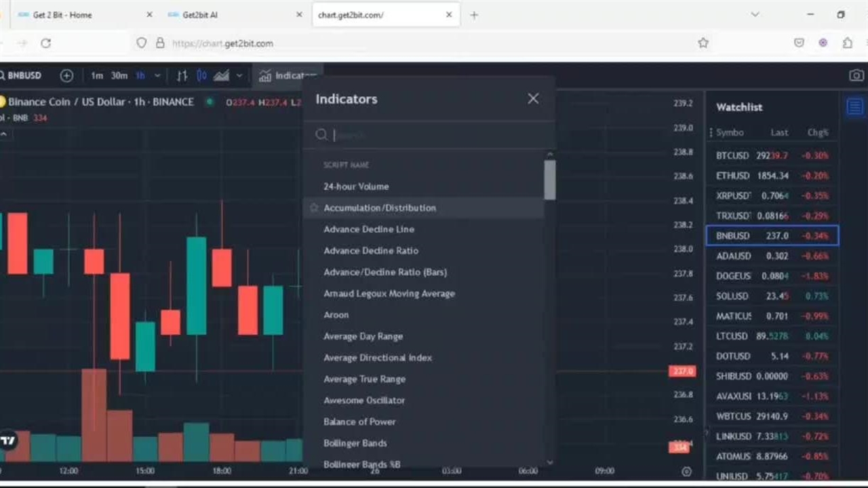Click the TradingView logo on chart
868x488 pixels.
[8, 441]
